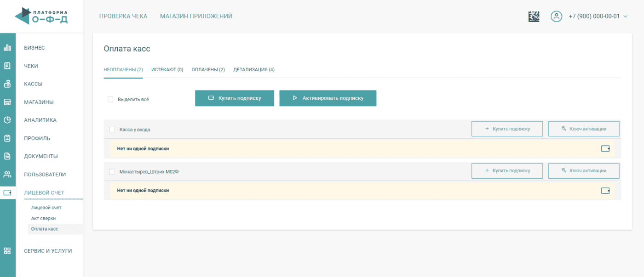Open the ДЕТАЛИЗАЦИЯ (4) tab
The image size is (644, 277).
(x=254, y=70)
